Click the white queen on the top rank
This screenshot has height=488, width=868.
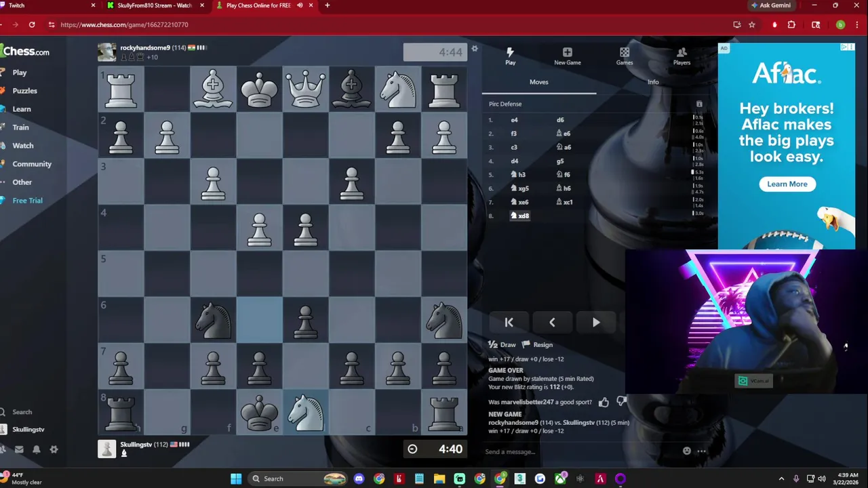click(x=305, y=89)
